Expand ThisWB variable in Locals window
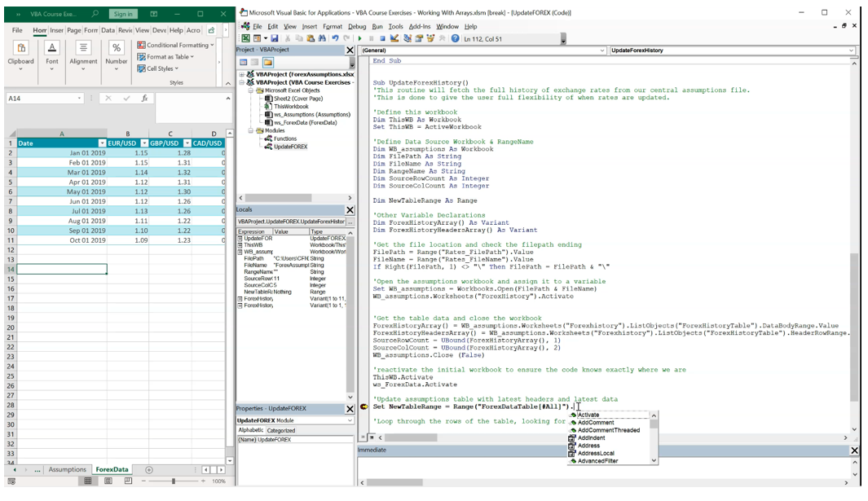This screenshot has height=501, width=868. pyautogui.click(x=240, y=244)
